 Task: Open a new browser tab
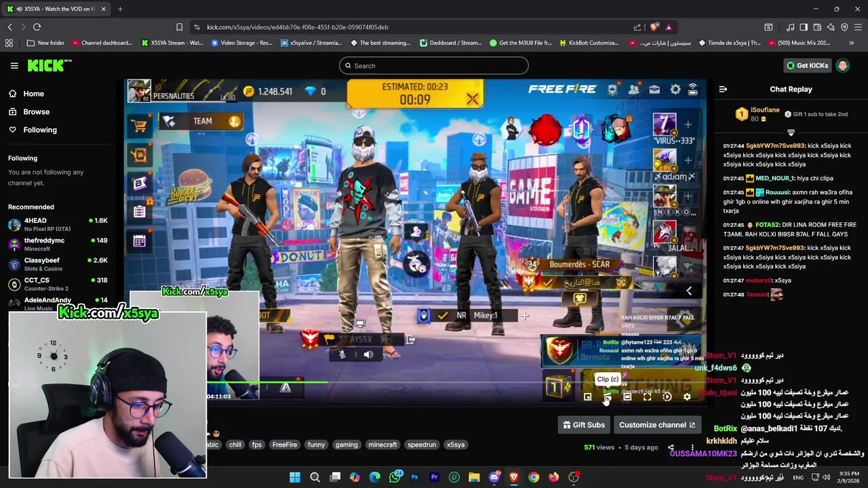(120, 9)
